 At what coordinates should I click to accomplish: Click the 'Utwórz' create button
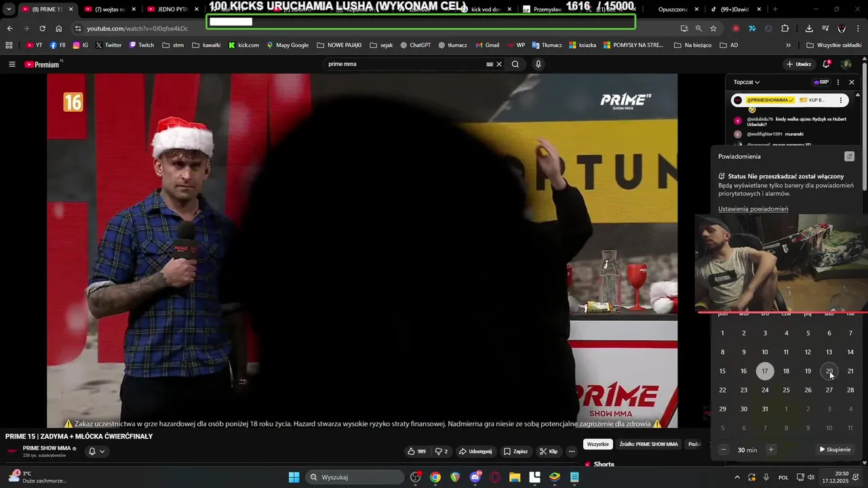[x=799, y=64]
